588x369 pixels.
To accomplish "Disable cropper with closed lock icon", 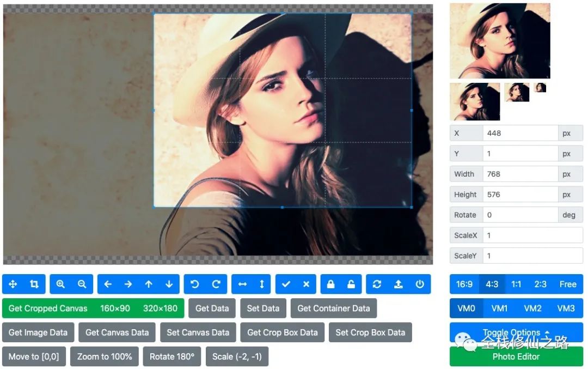I will [x=331, y=284].
